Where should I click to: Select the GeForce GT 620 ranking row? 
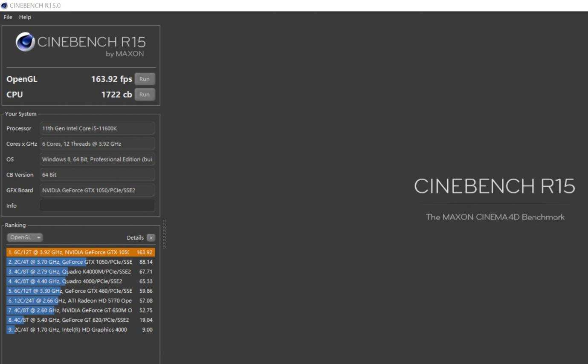[81, 320]
